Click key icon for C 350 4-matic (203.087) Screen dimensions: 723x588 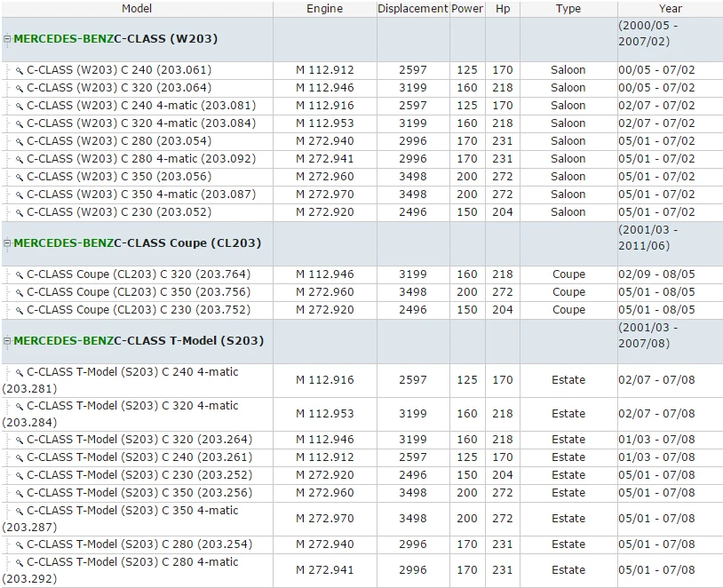tap(20, 195)
